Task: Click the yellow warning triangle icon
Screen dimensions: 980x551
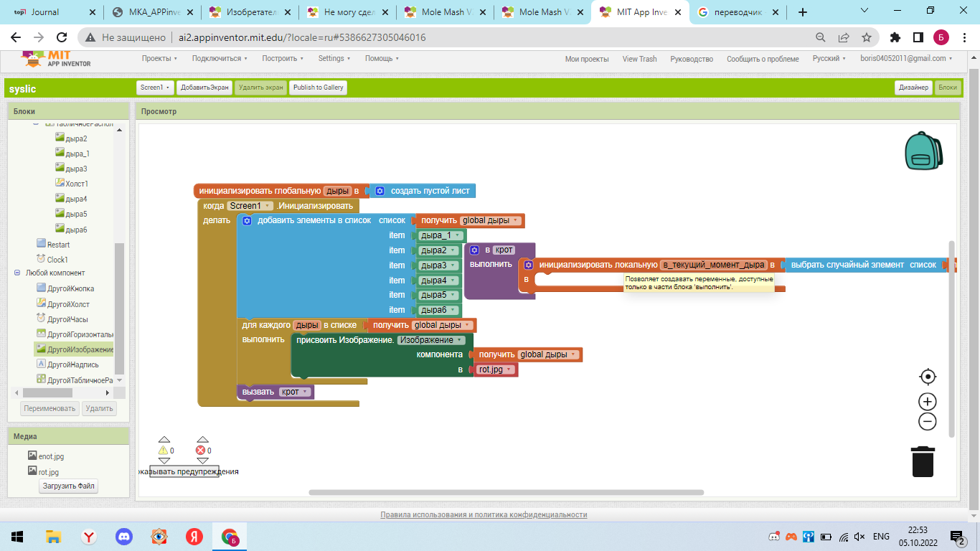Action: click(163, 451)
